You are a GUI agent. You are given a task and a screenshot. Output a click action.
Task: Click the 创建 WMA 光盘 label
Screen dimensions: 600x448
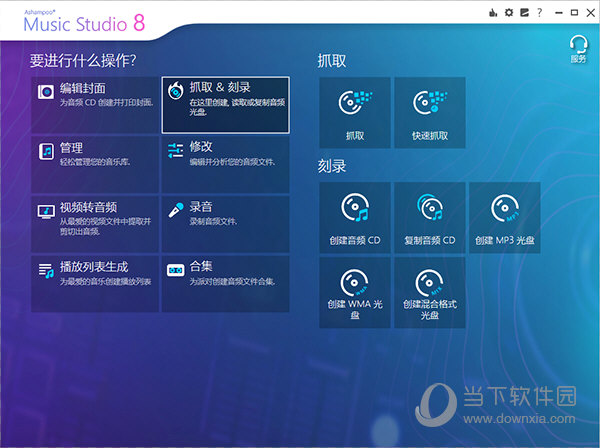[355, 310]
